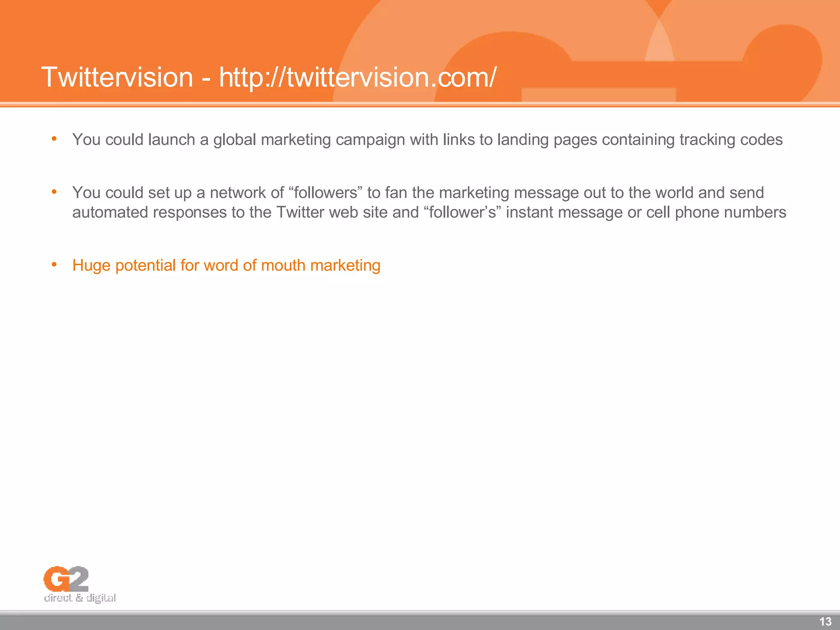Select the bullet about network of followers
Image resolution: width=840 pixels, height=630 pixels.
coord(429,202)
